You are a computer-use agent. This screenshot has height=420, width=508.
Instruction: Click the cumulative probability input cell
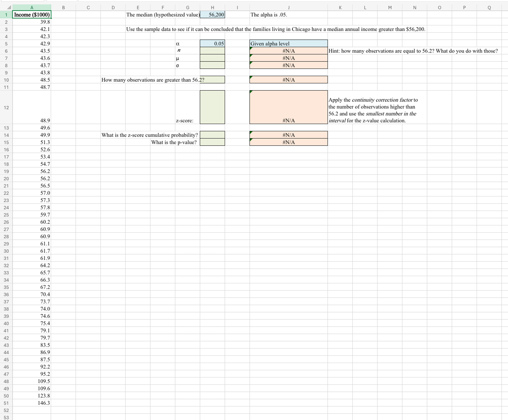click(212, 135)
